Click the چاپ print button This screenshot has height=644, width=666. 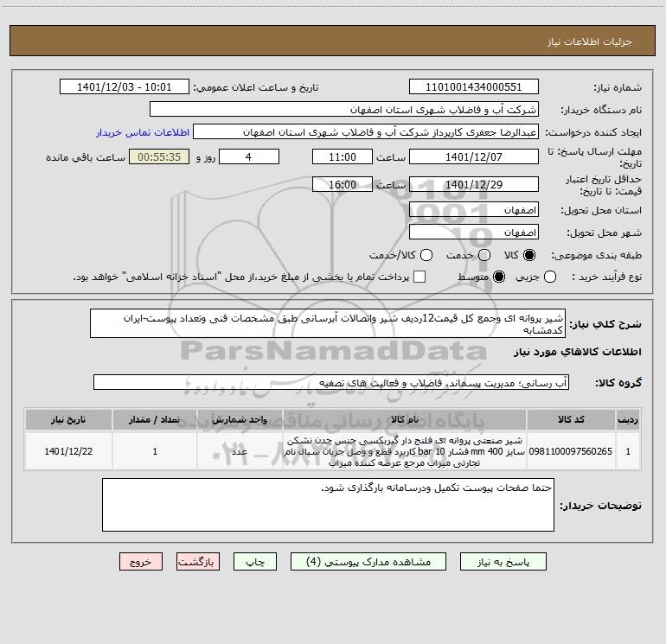255,562
